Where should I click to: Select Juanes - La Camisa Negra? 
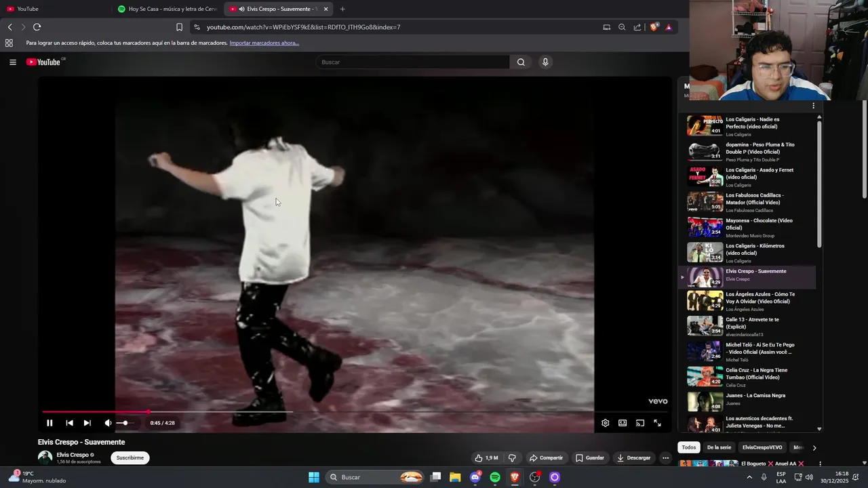point(748,401)
